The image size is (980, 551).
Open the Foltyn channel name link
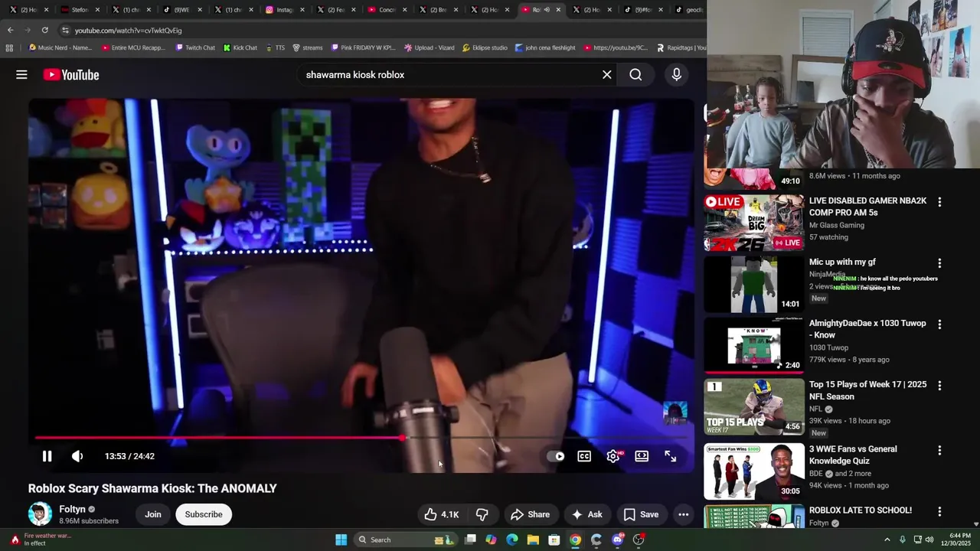click(x=72, y=509)
